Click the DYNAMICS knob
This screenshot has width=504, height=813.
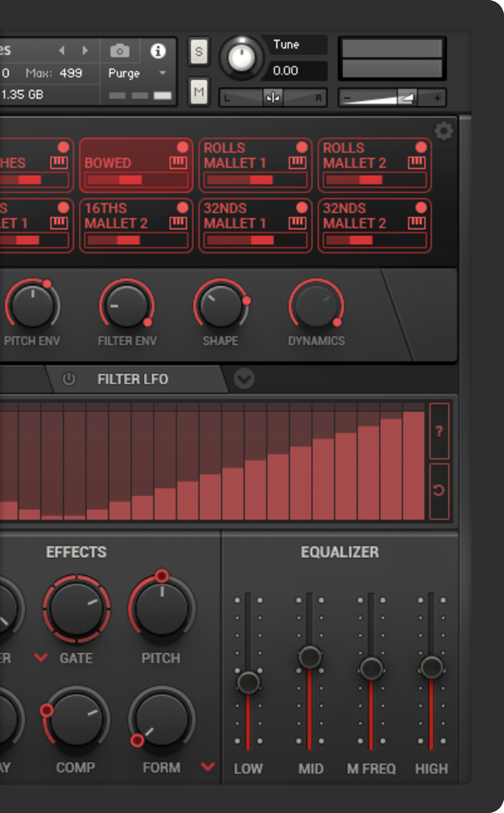click(x=316, y=306)
